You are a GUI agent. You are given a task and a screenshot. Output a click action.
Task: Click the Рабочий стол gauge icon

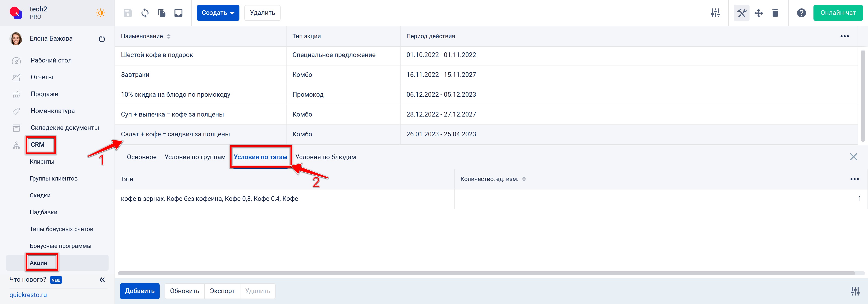(16, 61)
